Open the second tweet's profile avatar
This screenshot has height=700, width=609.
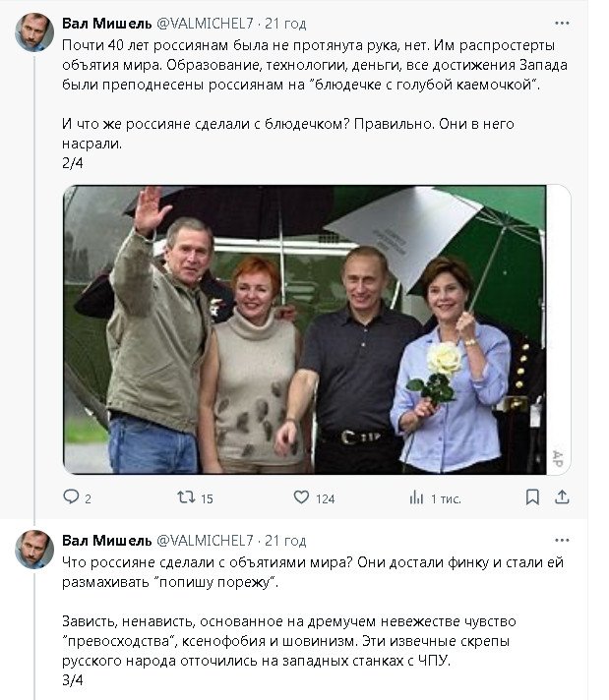click(34, 550)
